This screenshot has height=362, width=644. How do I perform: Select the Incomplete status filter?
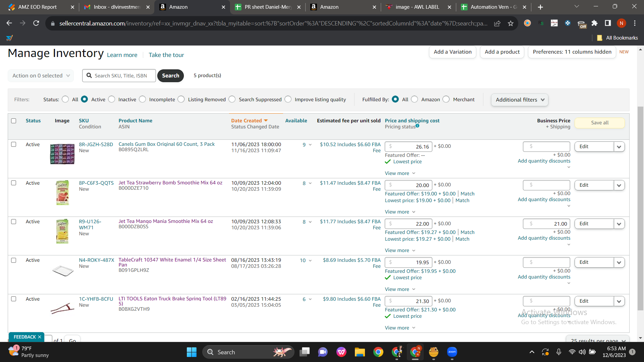143,99
